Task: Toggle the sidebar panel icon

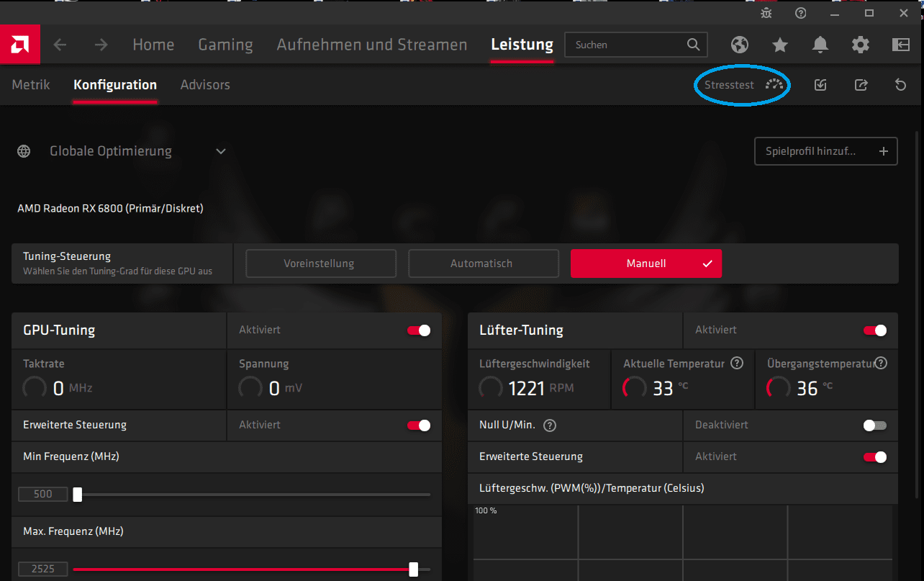Action: pyautogui.click(x=901, y=45)
